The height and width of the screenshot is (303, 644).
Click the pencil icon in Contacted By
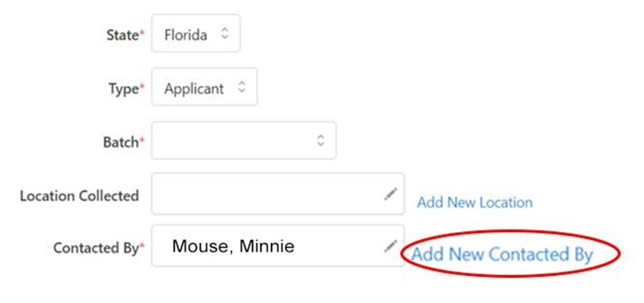click(390, 246)
